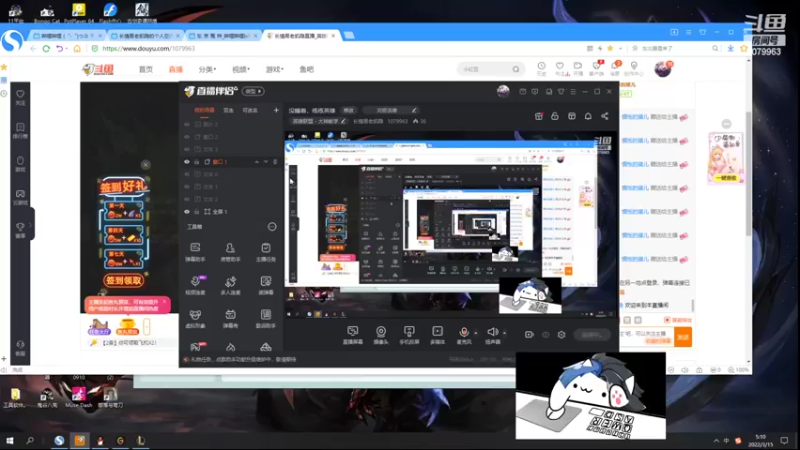Select 鱼吧 in Douyu navigation
The height and width of the screenshot is (450, 800).
point(307,69)
